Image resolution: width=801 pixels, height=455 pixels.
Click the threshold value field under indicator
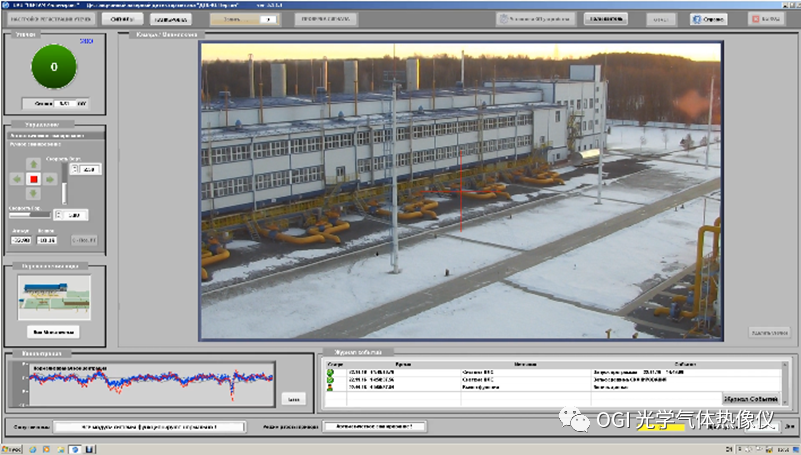click(x=65, y=103)
